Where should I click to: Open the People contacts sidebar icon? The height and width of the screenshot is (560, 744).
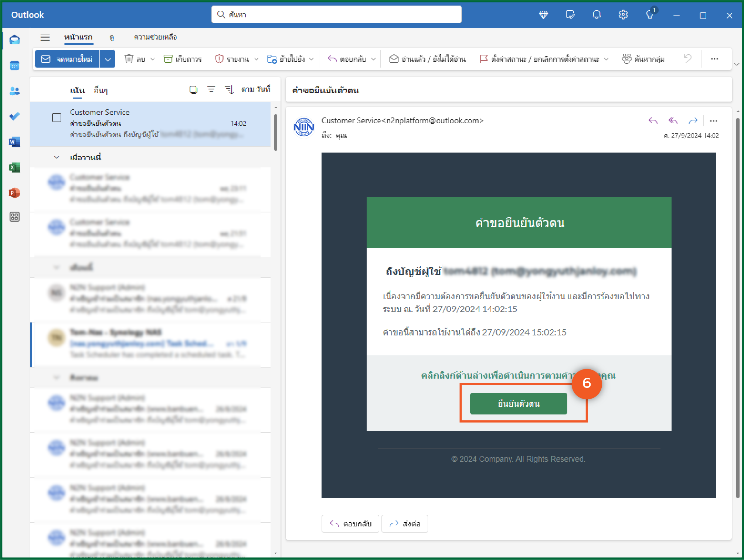tap(14, 91)
